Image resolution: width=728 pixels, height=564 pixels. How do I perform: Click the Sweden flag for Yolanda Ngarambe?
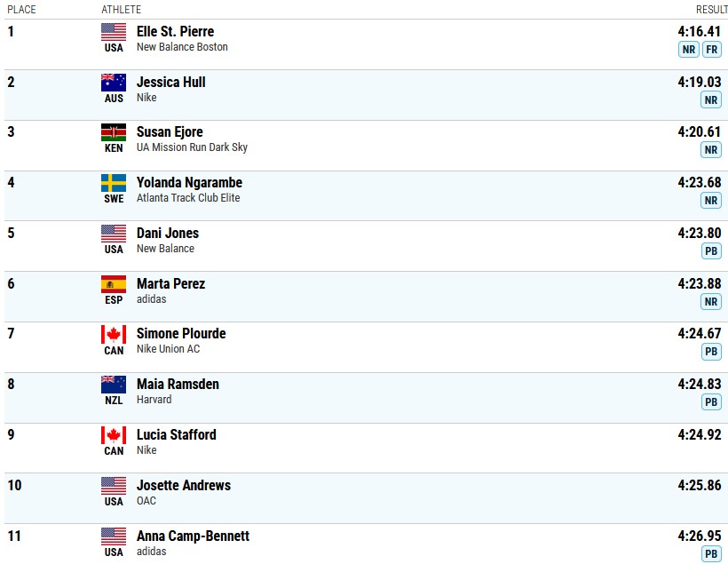[114, 183]
